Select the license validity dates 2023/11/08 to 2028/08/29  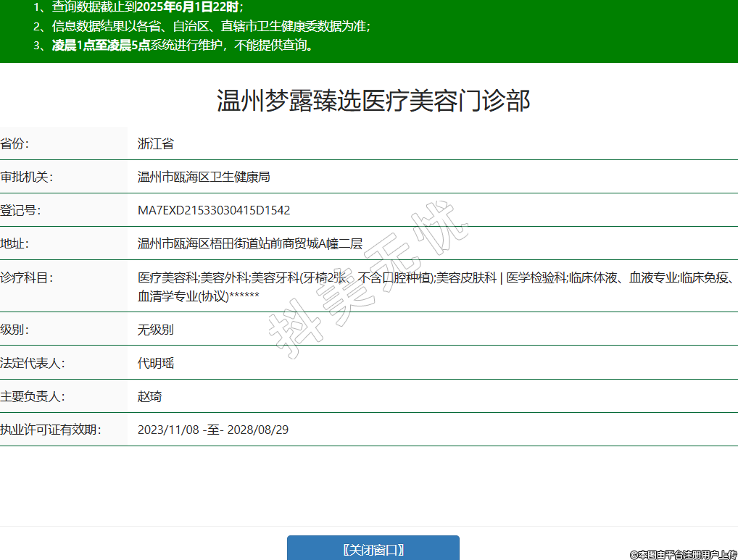click(213, 430)
